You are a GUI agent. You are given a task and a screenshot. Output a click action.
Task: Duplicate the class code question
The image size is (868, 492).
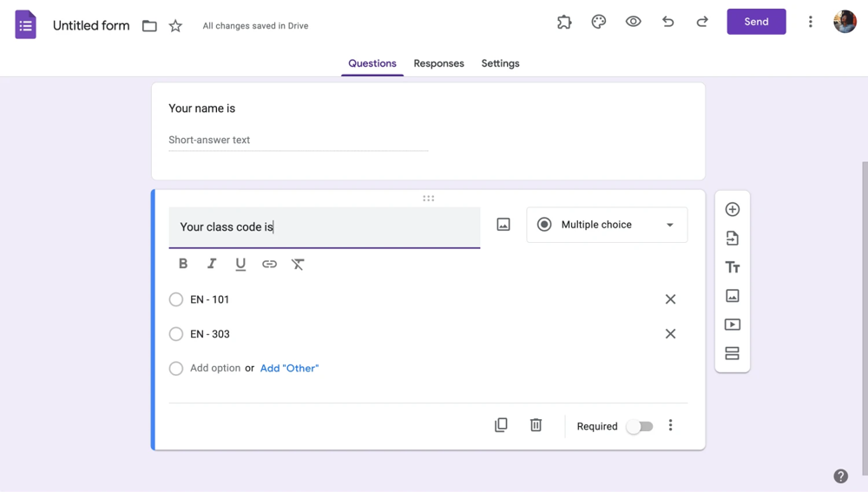point(501,425)
